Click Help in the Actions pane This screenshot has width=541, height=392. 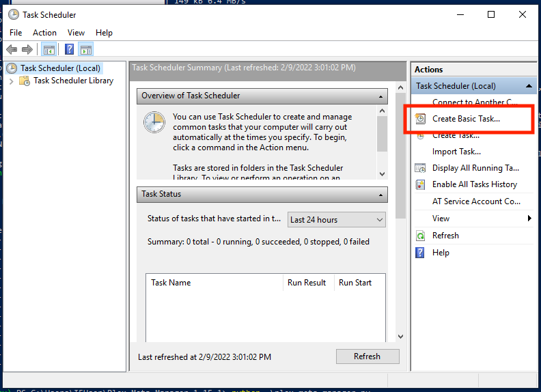coord(441,253)
